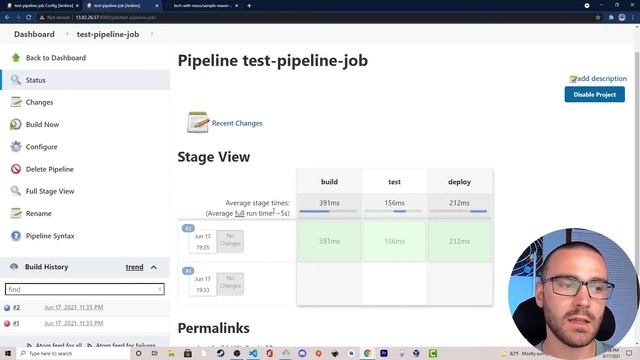
Task: Click the No Changes box for the 19:33 run
Action: coord(230,284)
